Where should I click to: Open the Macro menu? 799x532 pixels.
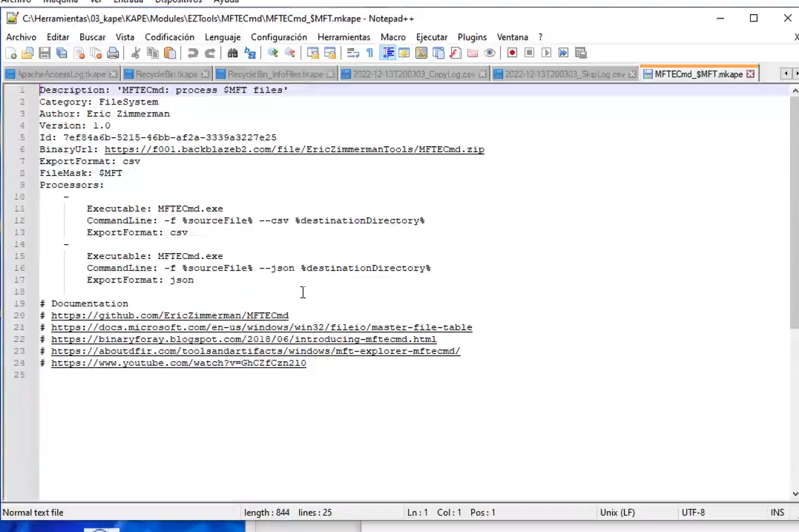393,36
